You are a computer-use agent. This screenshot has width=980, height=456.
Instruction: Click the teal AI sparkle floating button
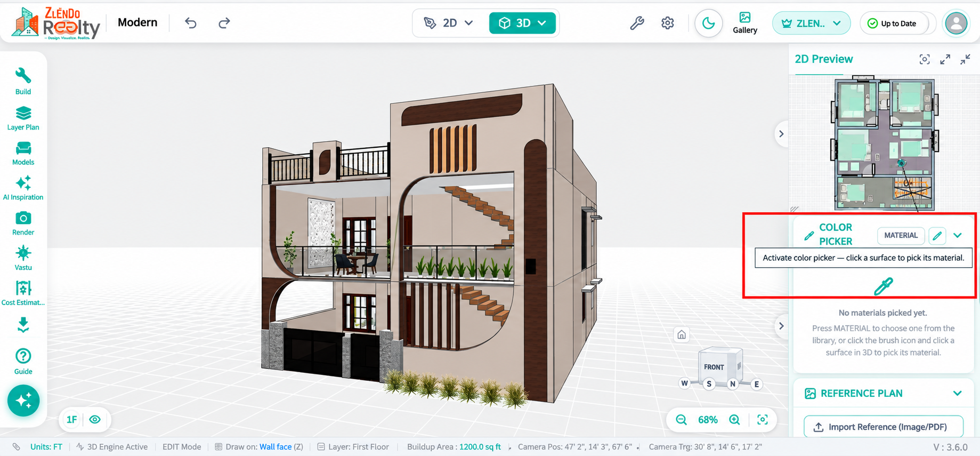click(23, 401)
